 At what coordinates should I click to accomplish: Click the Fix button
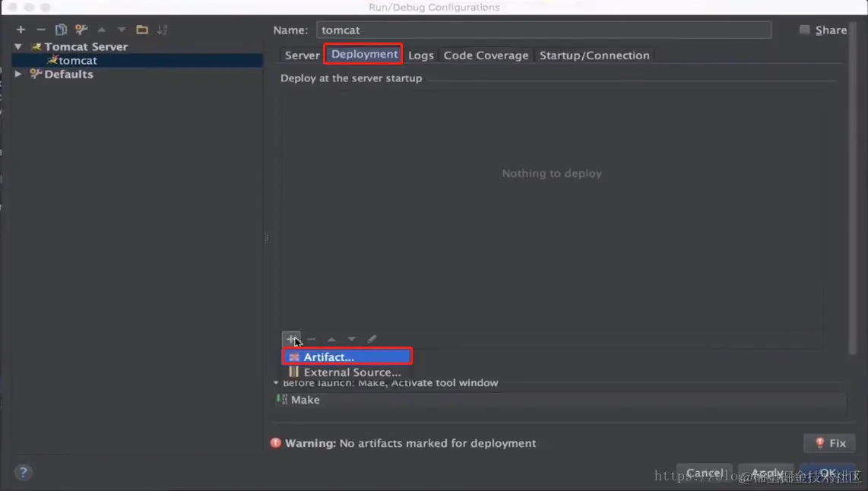pos(829,443)
